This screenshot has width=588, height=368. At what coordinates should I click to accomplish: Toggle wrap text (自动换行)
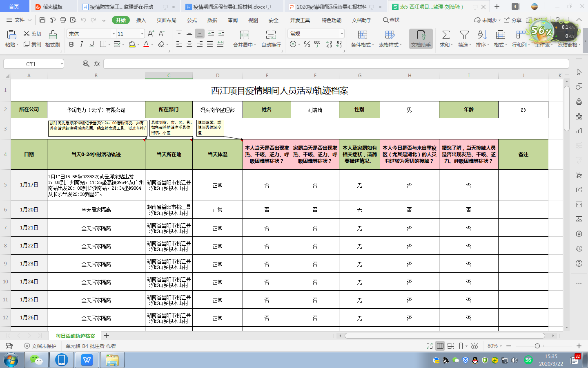pos(271,35)
